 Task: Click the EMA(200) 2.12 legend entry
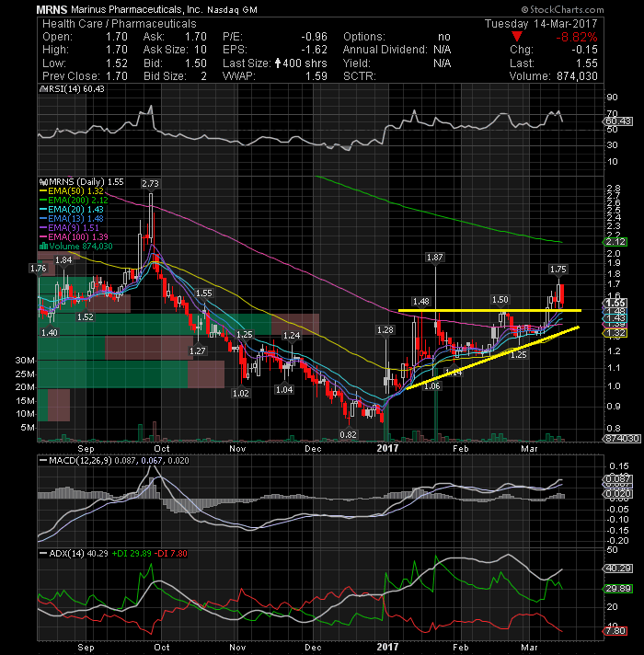(x=74, y=201)
